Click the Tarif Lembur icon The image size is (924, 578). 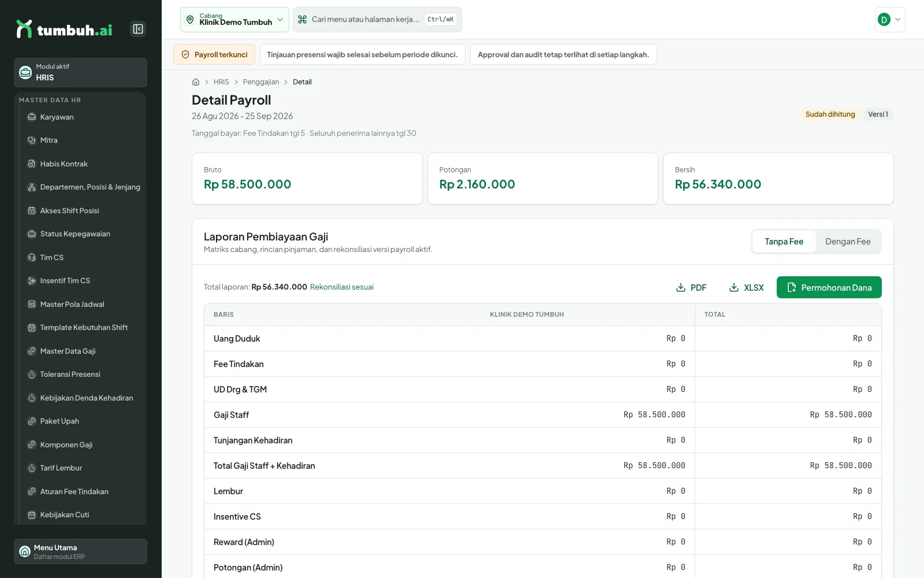click(x=32, y=468)
